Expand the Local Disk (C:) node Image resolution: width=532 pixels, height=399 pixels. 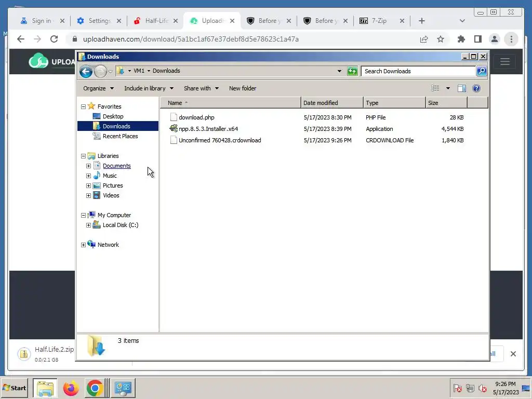point(88,225)
